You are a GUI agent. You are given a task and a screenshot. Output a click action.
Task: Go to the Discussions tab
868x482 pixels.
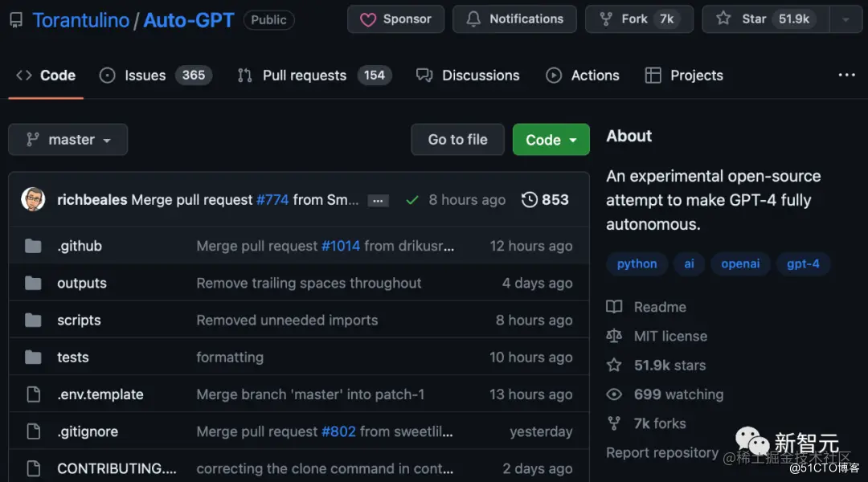click(x=468, y=76)
